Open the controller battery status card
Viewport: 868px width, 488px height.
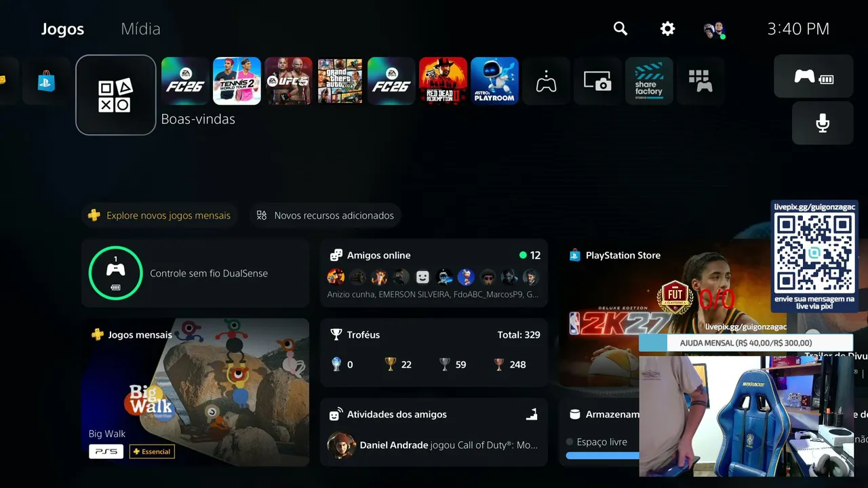[x=814, y=77]
